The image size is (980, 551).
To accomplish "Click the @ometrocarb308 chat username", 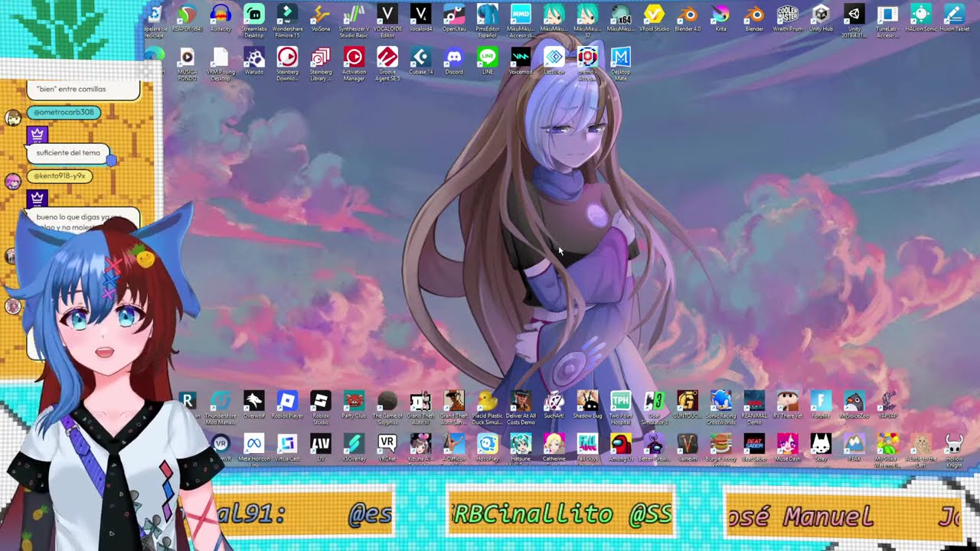I will click(64, 112).
